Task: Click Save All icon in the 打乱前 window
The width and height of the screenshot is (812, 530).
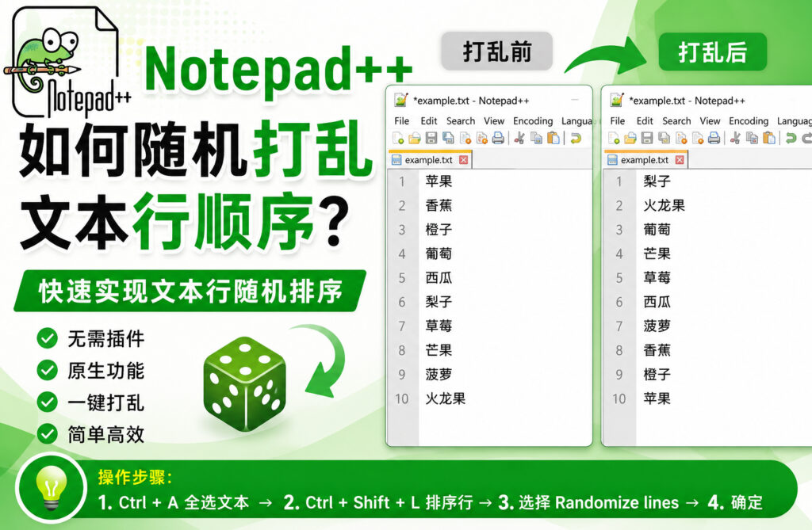Action: [x=448, y=138]
